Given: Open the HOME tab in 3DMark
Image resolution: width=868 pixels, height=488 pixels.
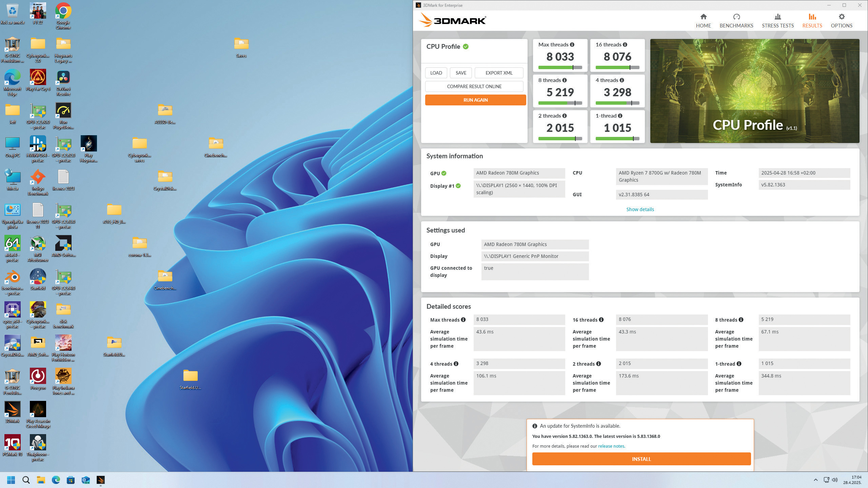Looking at the screenshot, I should [703, 21].
